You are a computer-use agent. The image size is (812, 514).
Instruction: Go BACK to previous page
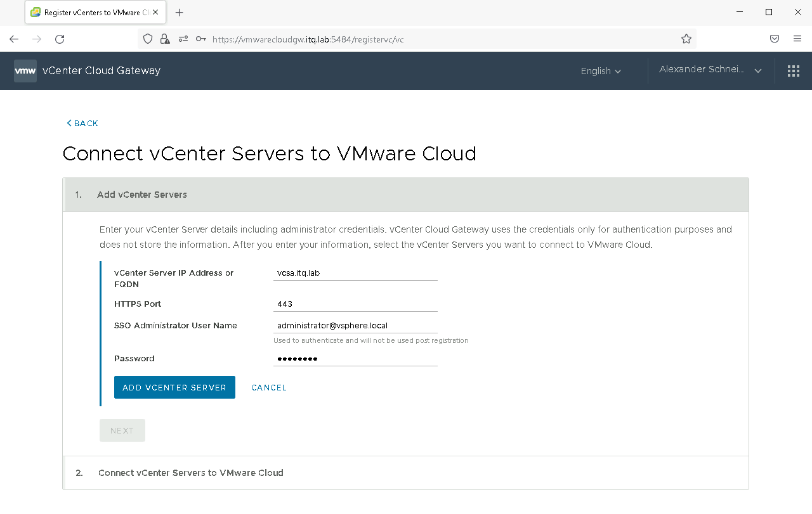coord(82,124)
